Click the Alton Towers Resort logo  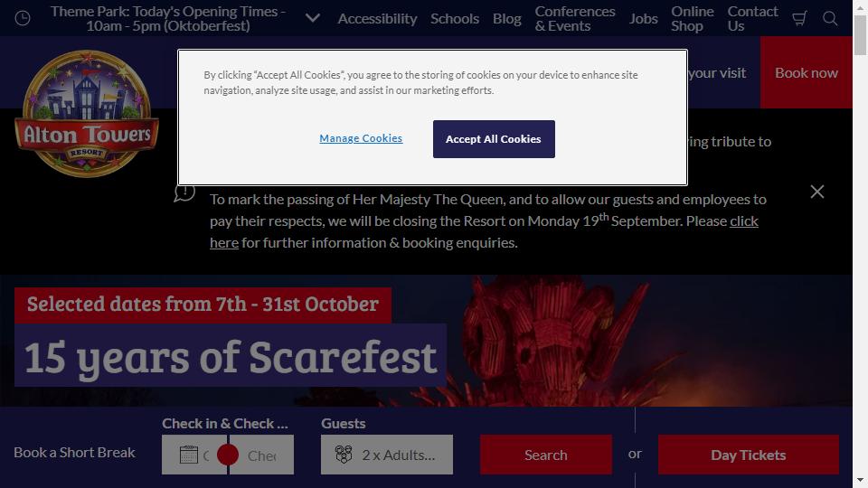tap(87, 114)
